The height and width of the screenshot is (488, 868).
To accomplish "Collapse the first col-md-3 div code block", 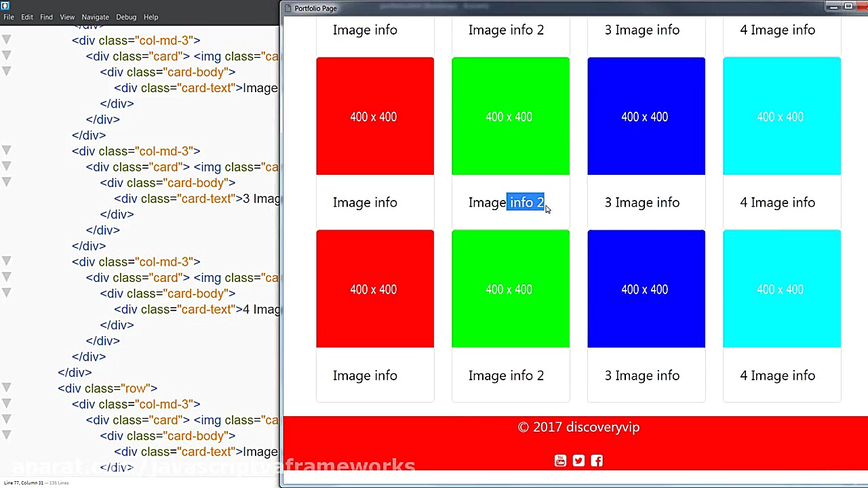I will point(6,39).
